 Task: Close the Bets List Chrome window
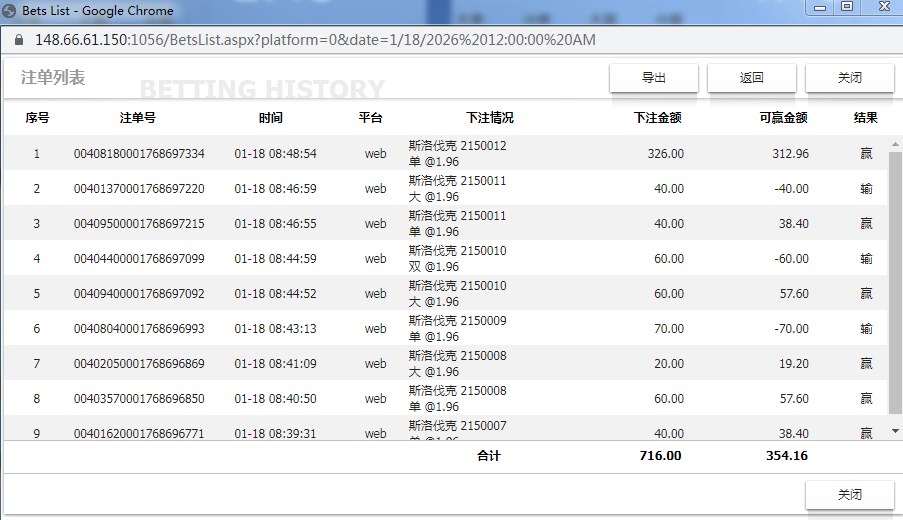(885, 7)
